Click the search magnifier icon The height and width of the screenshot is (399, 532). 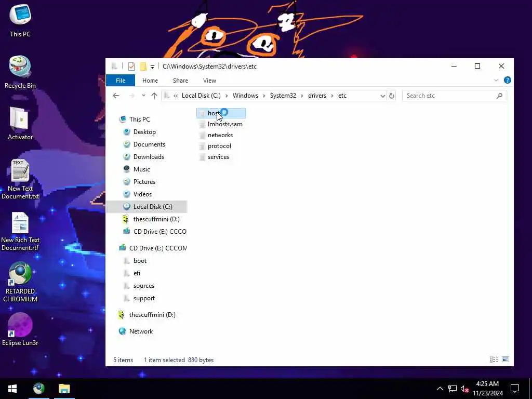click(499, 96)
